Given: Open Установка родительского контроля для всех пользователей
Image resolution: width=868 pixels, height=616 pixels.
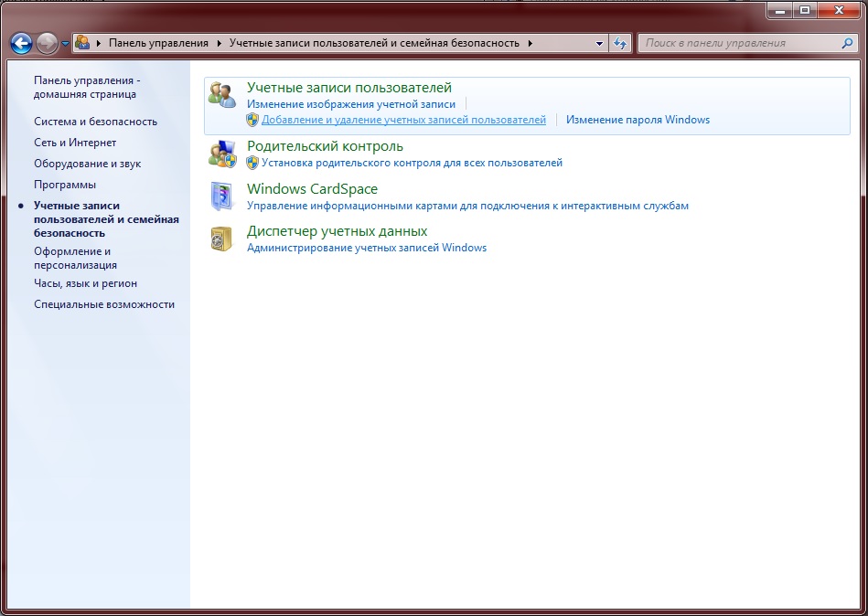Looking at the screenshot, I should 412,163.
